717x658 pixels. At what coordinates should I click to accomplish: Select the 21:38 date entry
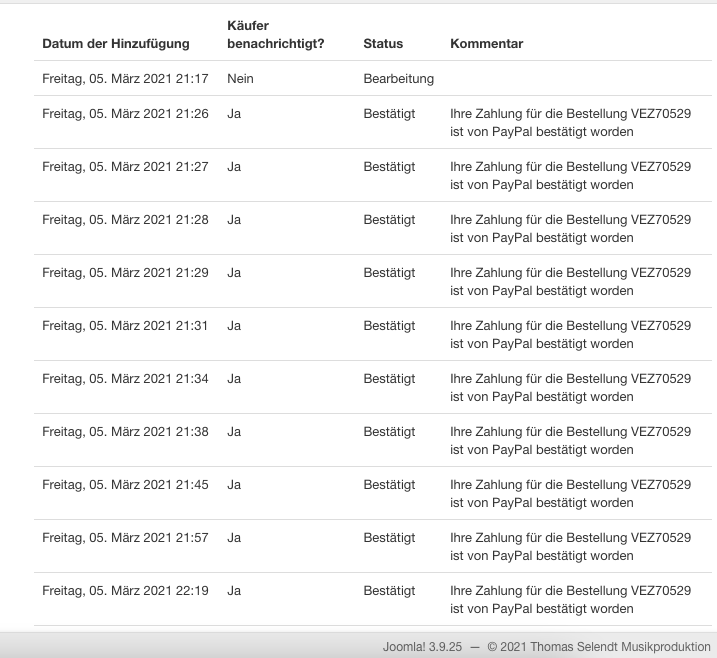[125, 432]
